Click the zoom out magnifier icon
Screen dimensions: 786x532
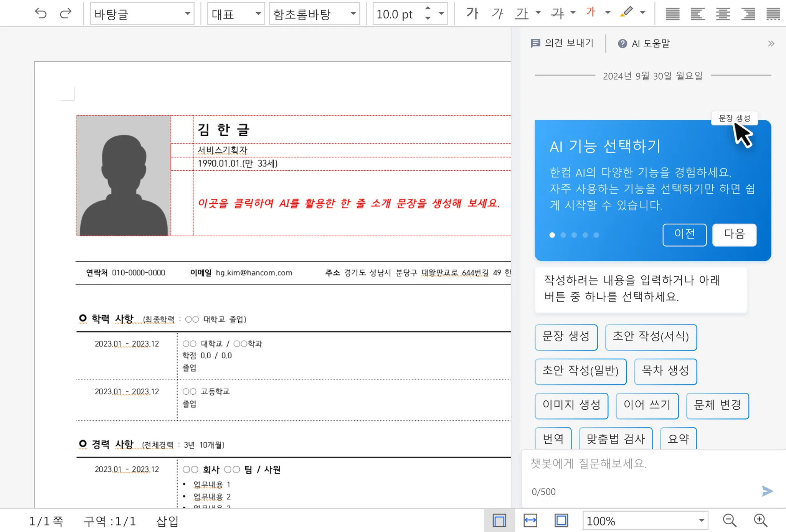[729, 520]
